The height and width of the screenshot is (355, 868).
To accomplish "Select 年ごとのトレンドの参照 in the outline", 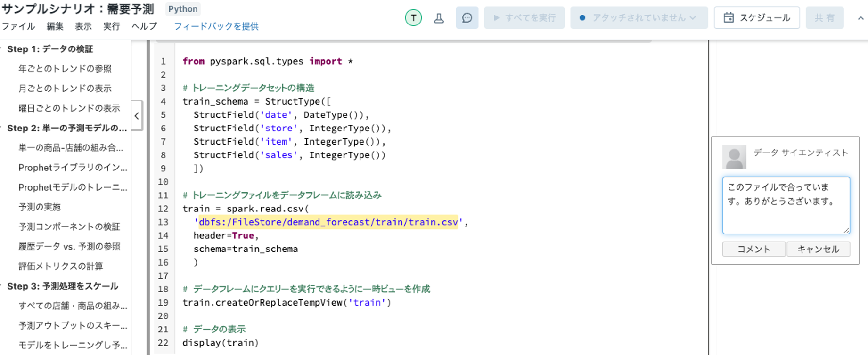I will click(x=65, y=69).
